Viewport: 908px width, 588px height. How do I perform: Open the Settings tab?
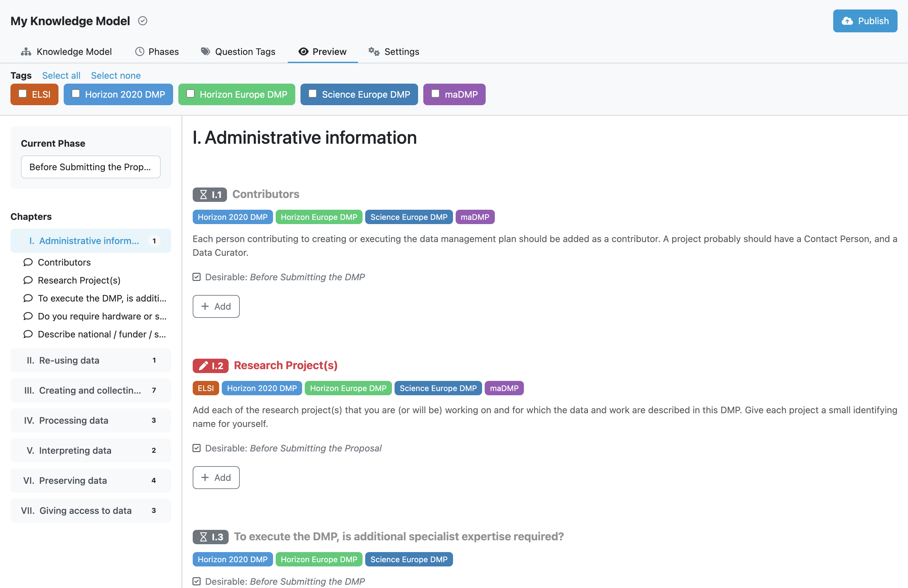click(394, 52)
